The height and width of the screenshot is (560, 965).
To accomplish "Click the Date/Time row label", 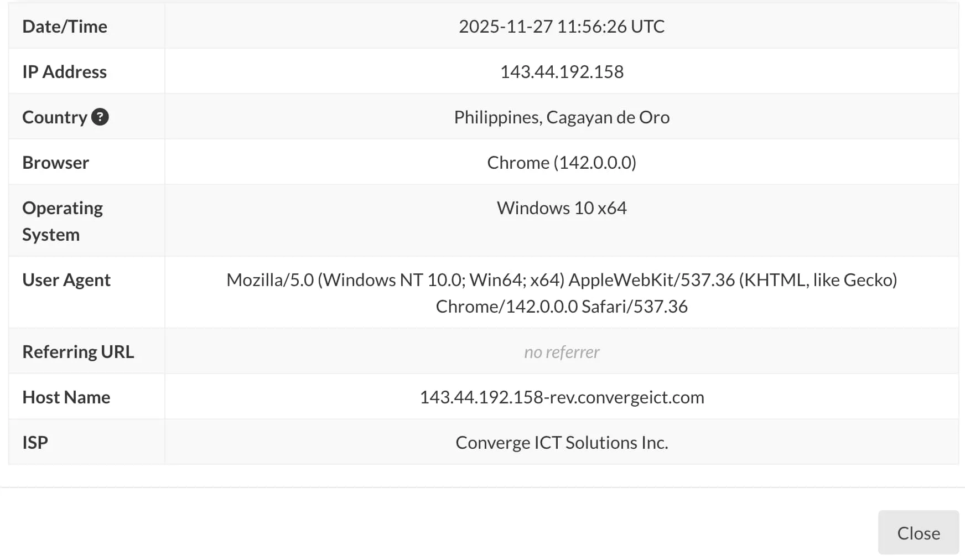I will (65, 26).
